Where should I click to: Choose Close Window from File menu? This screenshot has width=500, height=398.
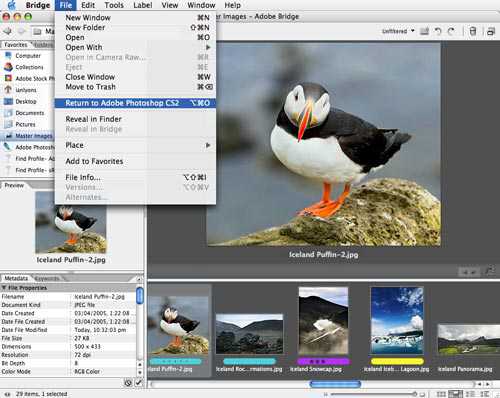click(x=135, y=77)
